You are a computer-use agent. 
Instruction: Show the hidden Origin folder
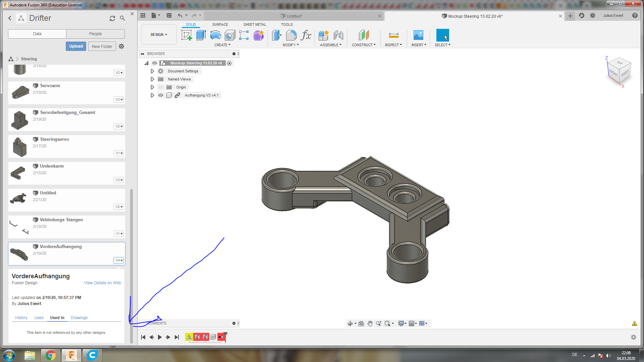coord(161,87)
